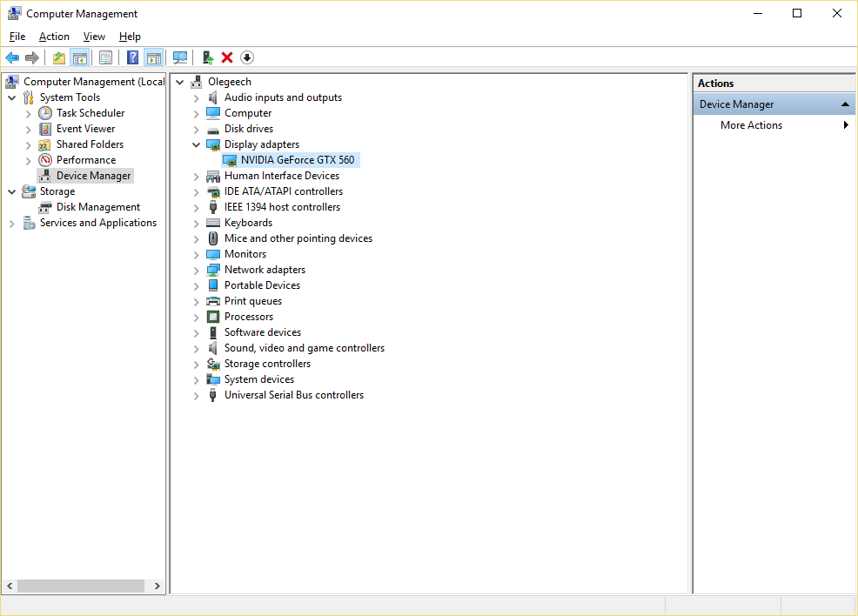Click the Back arrow in the toolbar
The image size is (858, 616).
point(12,57)
